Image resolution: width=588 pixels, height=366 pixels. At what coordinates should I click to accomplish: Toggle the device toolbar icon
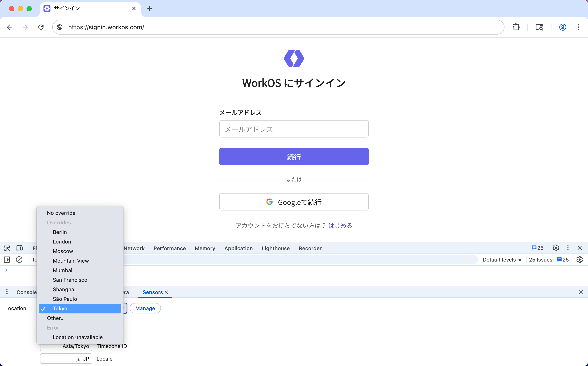(x=19, y=248)
